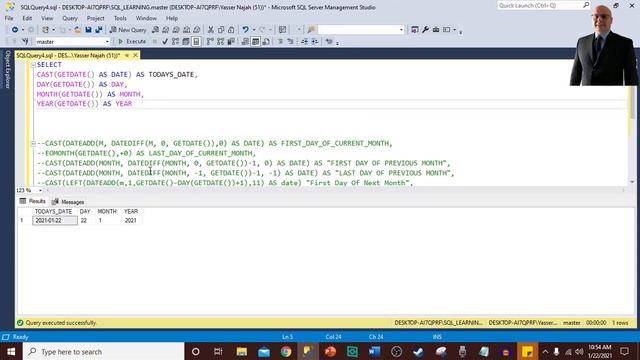
Task: Open the Sticky Notes taskbar app
Action: click(528, 351)
